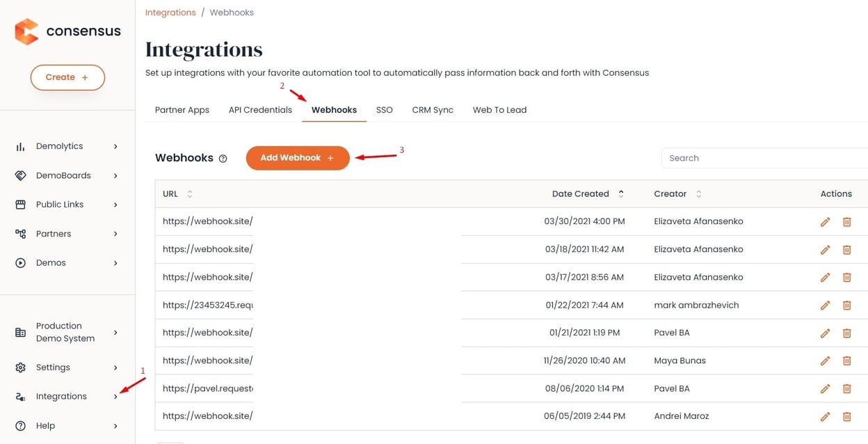Edit the webhook created by Maya Bunas
Viewport: 868px width, 444px height.
point(825,360)
